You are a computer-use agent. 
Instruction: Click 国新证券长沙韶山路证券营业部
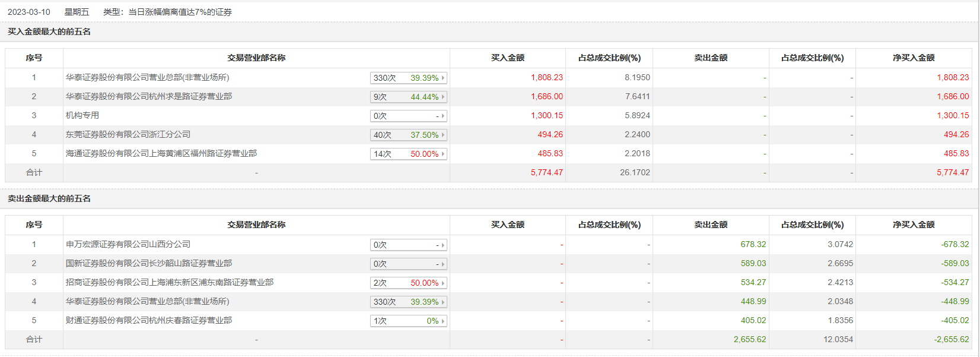tap(148, 263)
